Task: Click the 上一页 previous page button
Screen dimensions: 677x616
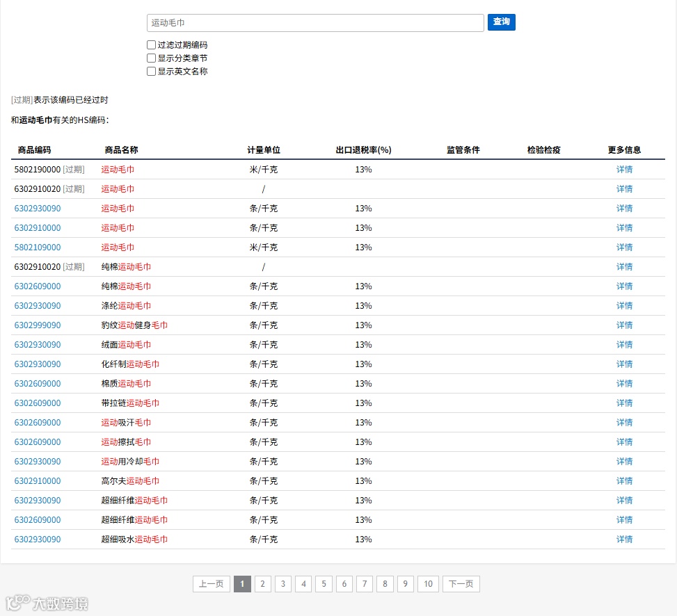Action: (x=211, y=584)
